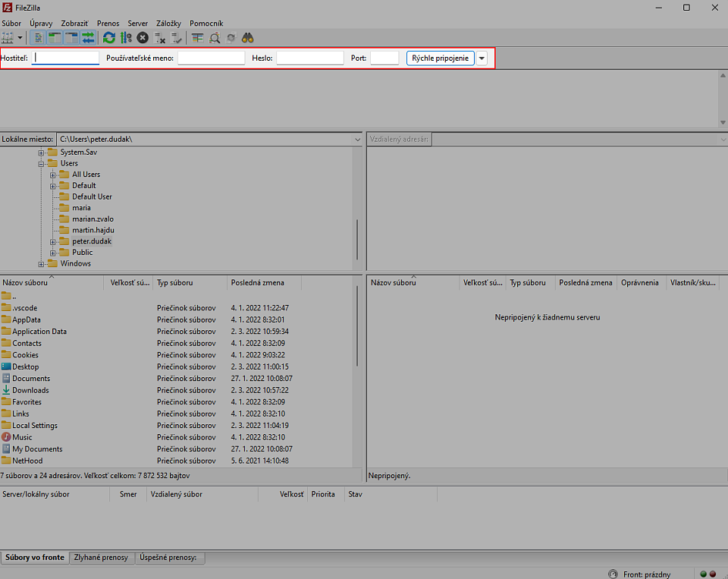
Task: Click the message log scroll down arrow
Action: click(723, 123)
